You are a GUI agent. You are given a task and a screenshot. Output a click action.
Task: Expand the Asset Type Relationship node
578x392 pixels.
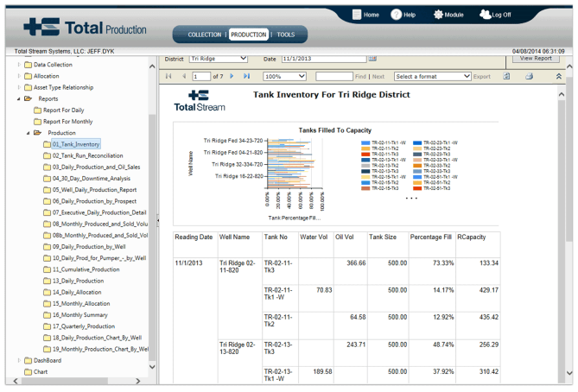click(x=19, y=88)
